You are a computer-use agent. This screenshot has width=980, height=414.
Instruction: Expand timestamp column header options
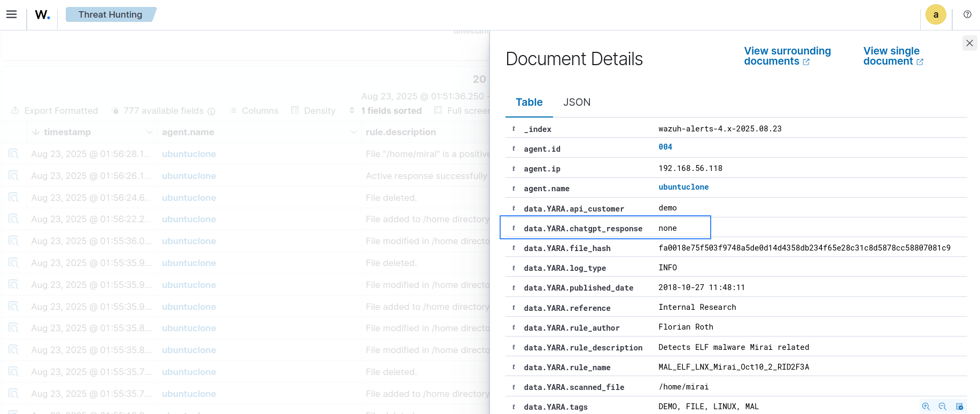click(x=149, y=132)
